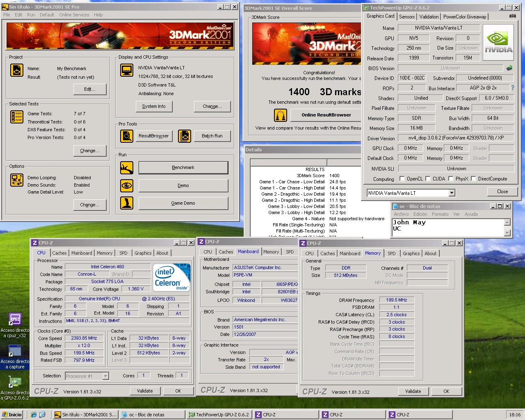Click the Edit... button under Project

90,89
